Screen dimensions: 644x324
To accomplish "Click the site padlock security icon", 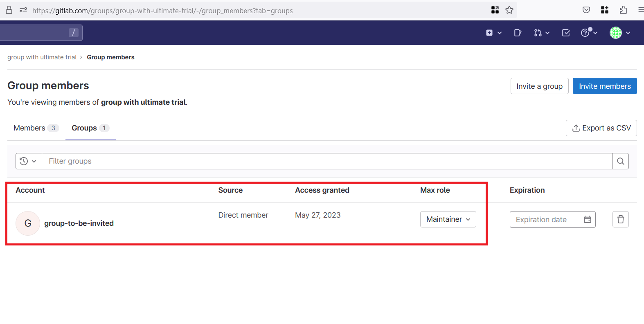I will click(9, 10).
